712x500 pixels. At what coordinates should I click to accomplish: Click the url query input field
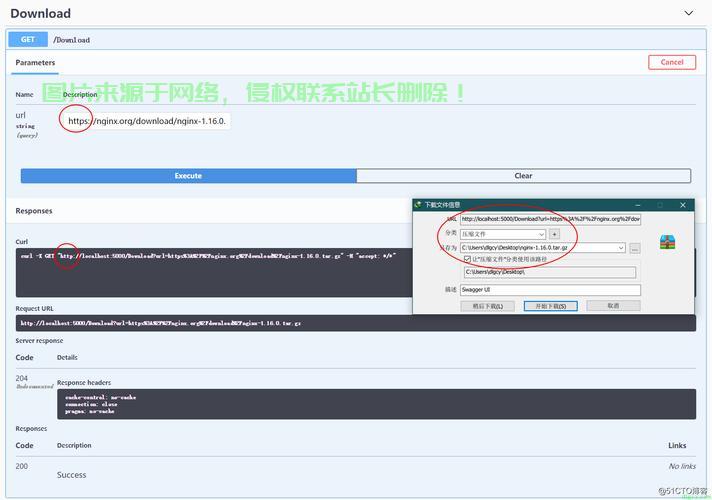click(146, 121)
